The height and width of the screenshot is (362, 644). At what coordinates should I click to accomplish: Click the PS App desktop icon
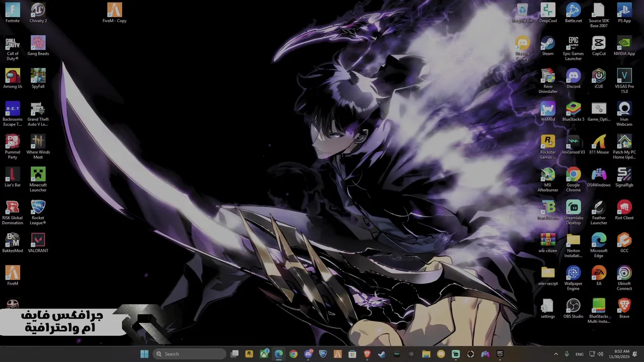tap(624, 13)
